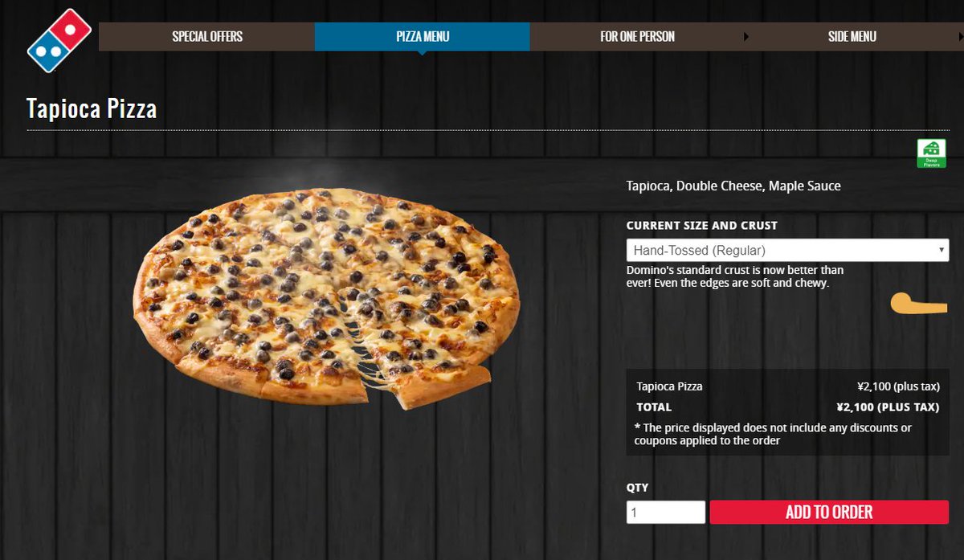Screen dimensions: 964x560
Task: Click the Tapioca, Double Cheese, Maple Sauce text
Action: pos(733,186)
